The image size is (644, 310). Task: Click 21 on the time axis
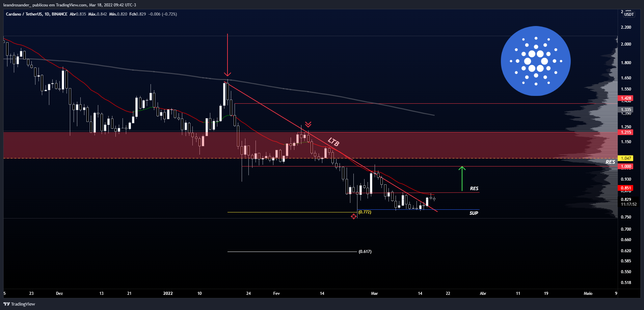[x=129, y=293]
